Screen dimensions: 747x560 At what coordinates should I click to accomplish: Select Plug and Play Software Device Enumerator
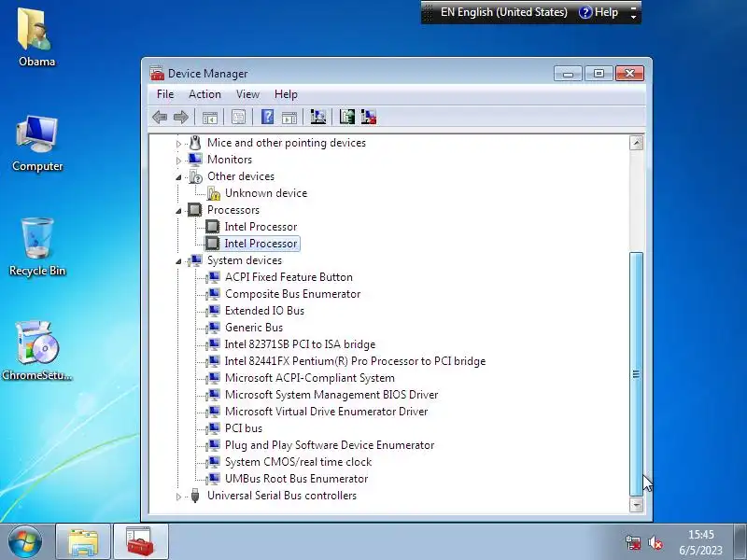point(330,445)
